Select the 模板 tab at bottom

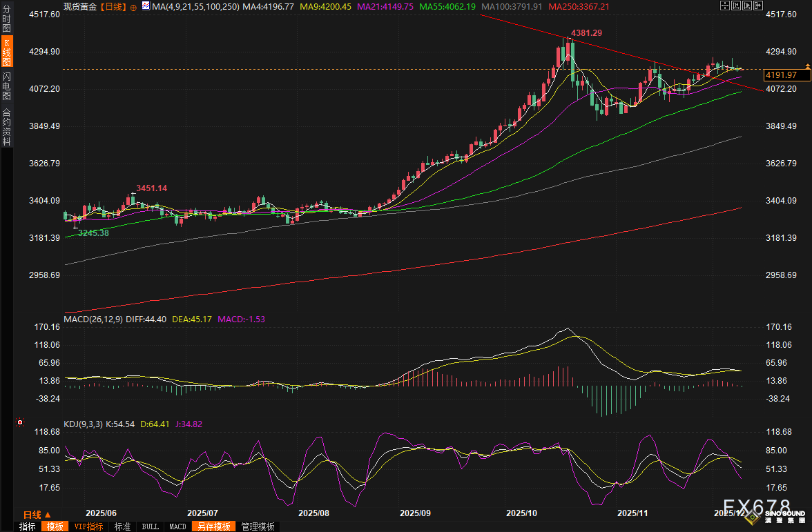(55, 526)
